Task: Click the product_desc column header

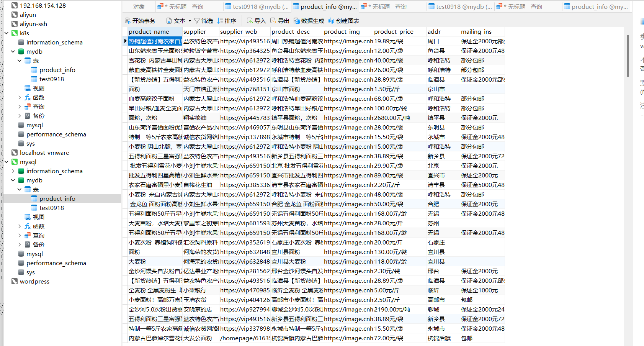Action: click(297, 31)
